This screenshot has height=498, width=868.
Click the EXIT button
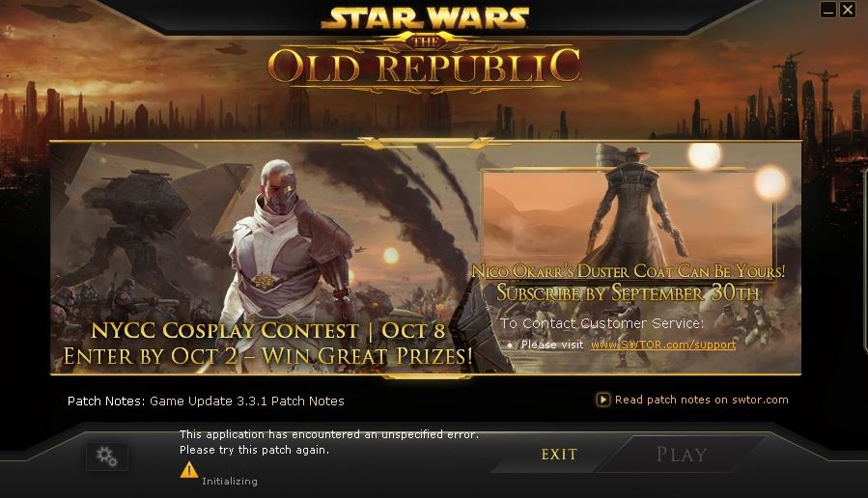[559, 455]
